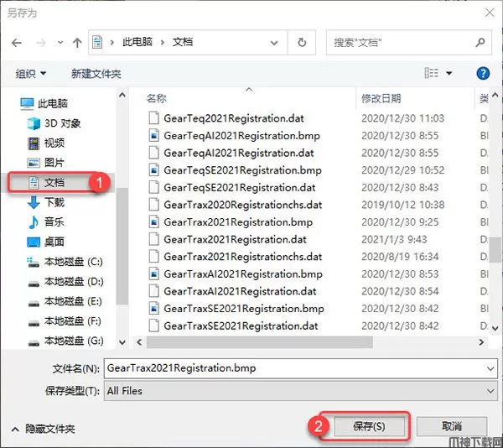Screen dimensions: 503x448
Task: Click 文档 in the address breadcrumb
Action: coord(183,42)
